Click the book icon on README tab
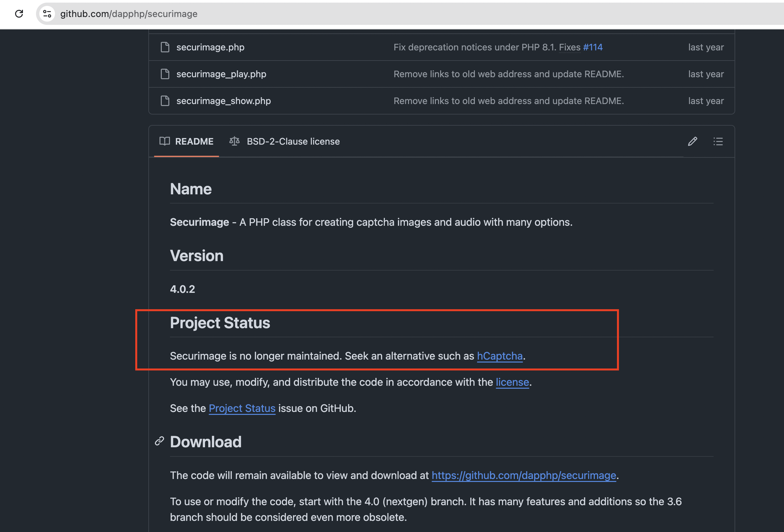This screenshot has width=784, height=532. [x=165, y=141]
